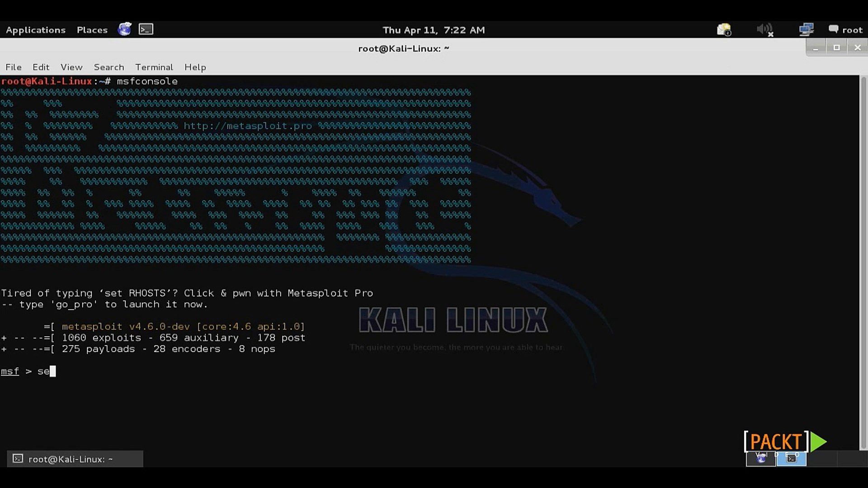Launch the Iceweasel browser from top panel
Image resolution: width=868 pixels, height=488 pixels.
click(x=124, y=29)
